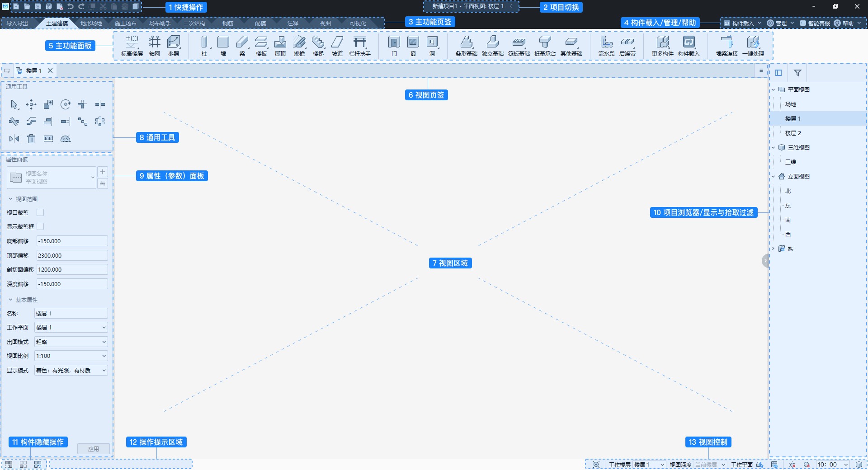Select the 栏杆扶手 (railing) tool

360,46
